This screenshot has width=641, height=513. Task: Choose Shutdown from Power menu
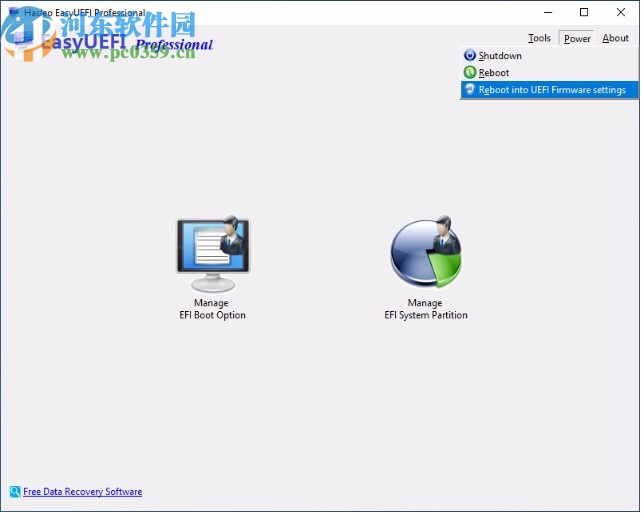549,55
